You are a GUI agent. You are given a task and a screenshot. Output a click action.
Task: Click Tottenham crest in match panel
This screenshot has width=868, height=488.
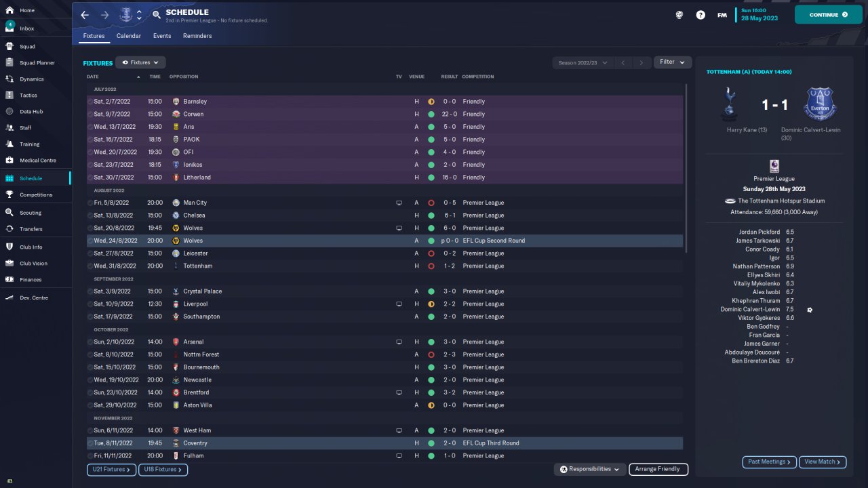(730, 103)
